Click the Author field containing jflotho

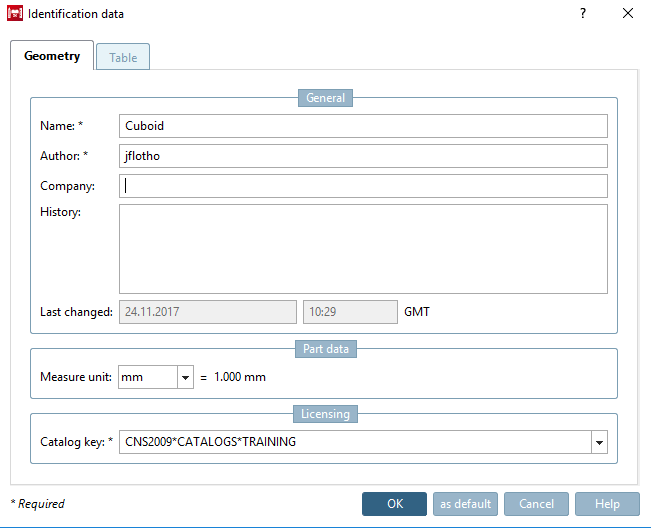click(363, 156)
